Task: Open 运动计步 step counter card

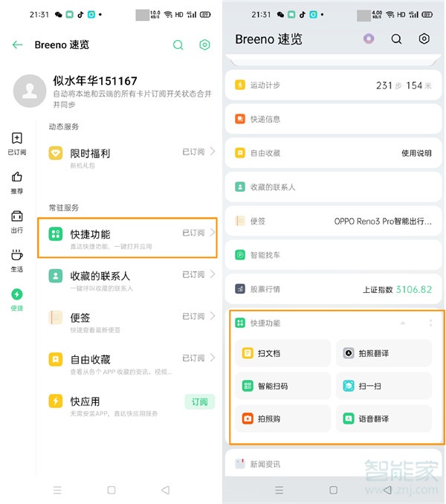Action: pyautogui.click(x=333, y=85)
